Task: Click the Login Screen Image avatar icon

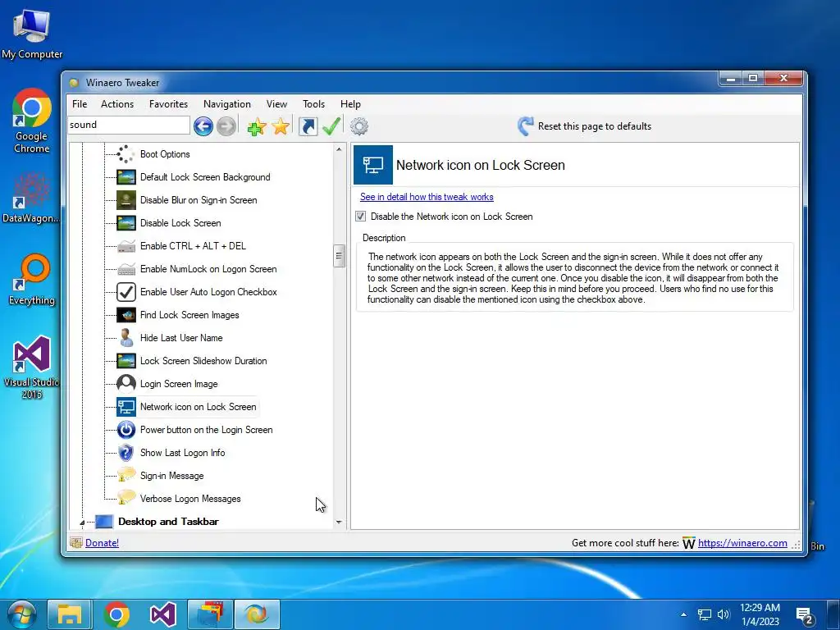Action: point(126,384)
